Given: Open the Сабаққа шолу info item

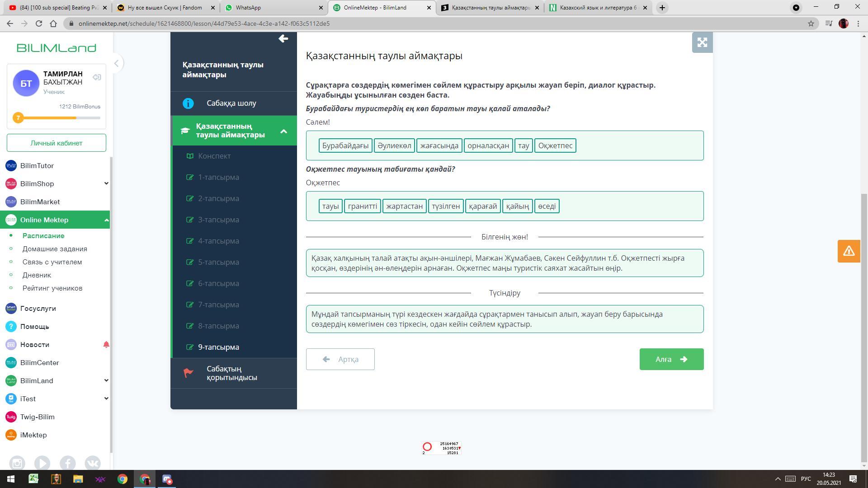Looking at the screenshot, I should tap(231, 103).
